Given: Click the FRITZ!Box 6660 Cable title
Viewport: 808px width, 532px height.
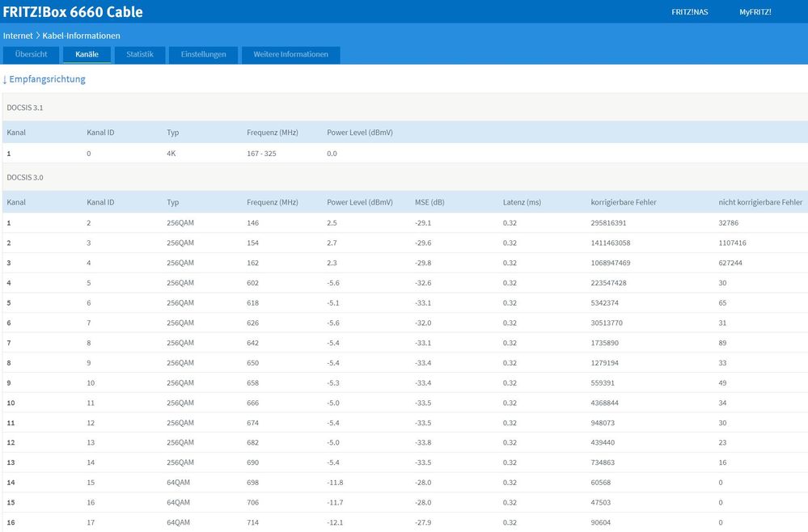Looking at the screenshot, I should point(73,12).
